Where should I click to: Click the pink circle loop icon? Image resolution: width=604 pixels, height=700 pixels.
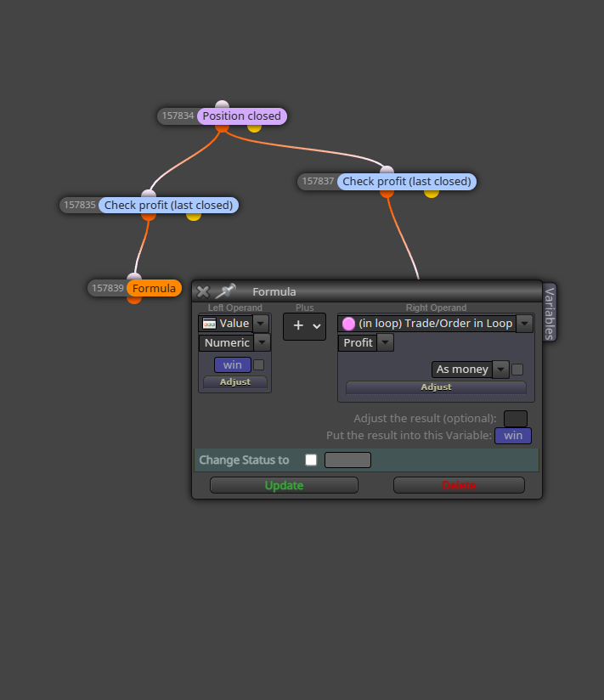(348, 323)
